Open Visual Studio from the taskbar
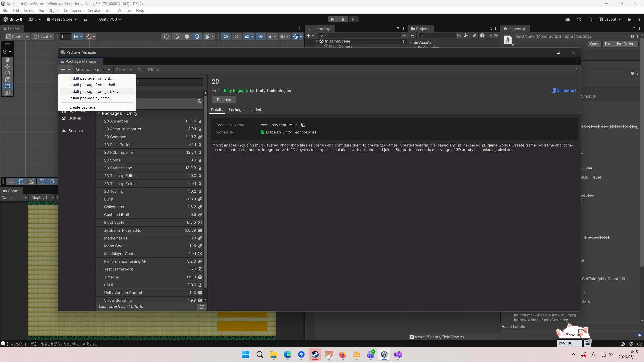 [398, 354]
